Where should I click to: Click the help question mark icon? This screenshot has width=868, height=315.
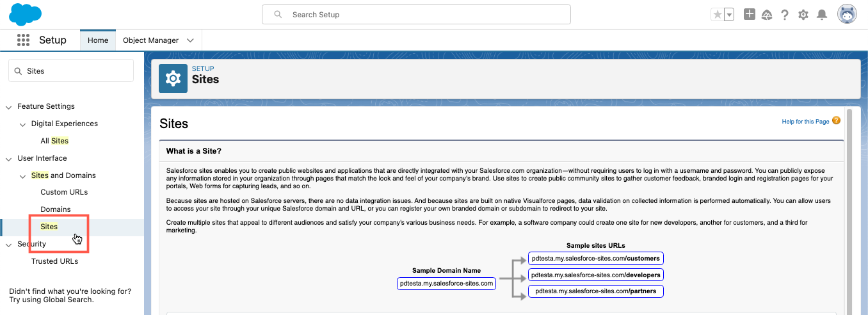pos(785,15)
